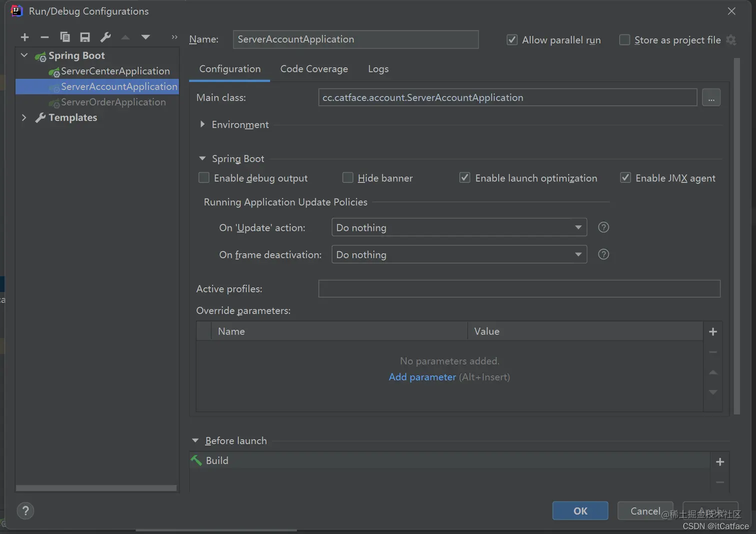The width and height of the screenshot is (756, 534).
Task: Open help for On frame deactivation
Action: (603, 254)
